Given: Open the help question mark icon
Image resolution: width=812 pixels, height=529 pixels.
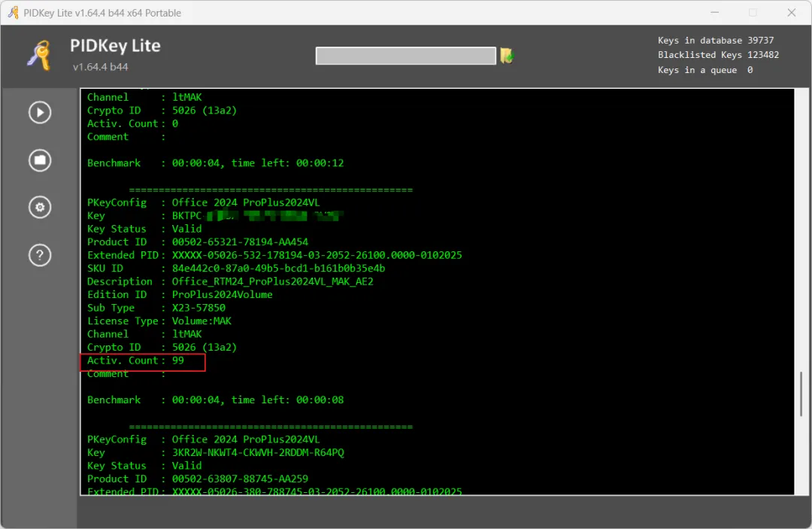Looking at the screenshot, I should point(40,255).
